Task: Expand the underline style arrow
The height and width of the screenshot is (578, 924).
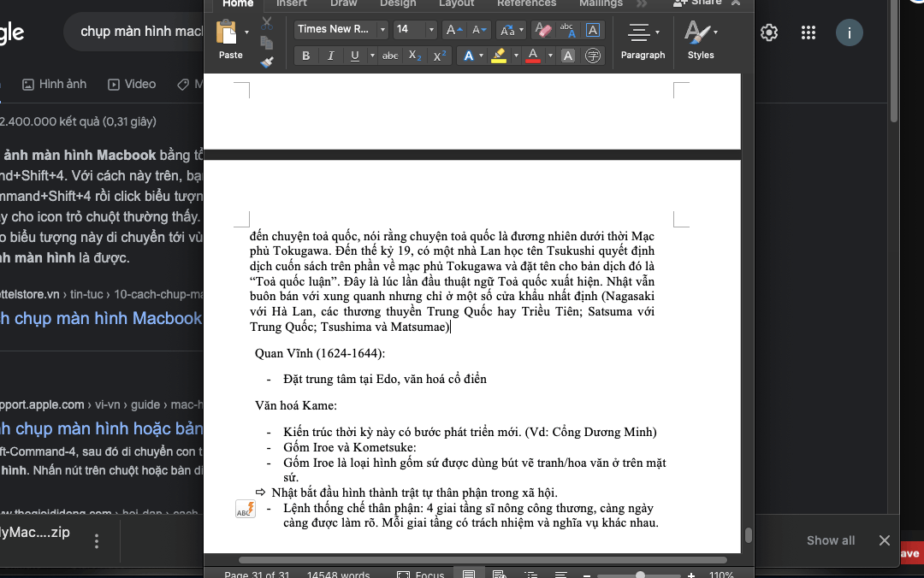Action: pos(372,56)
